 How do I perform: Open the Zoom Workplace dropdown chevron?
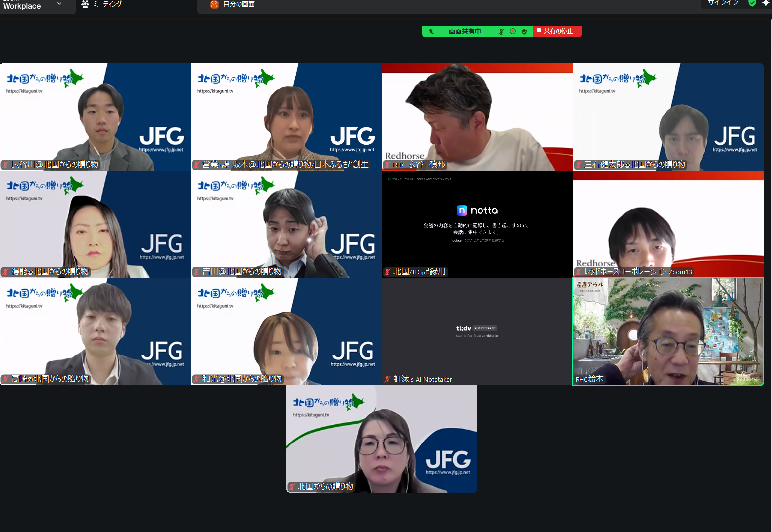pyautogui.click(x=59, y=4)
